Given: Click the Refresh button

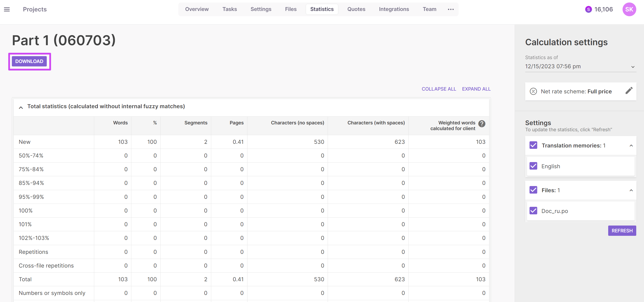Looking at the screenshot, I should click(622, 231).
